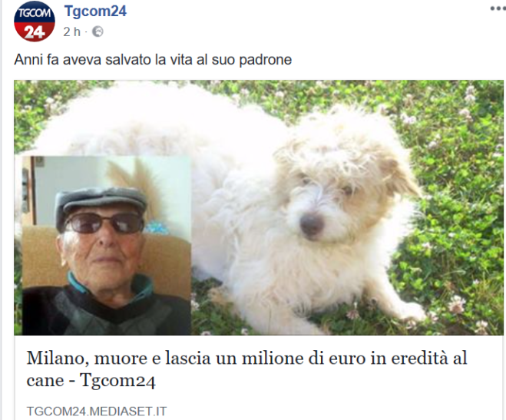This screenshot has height=420, width=506.
Task: Click the blue TGCOM text in logo
Action: (35, 13)
